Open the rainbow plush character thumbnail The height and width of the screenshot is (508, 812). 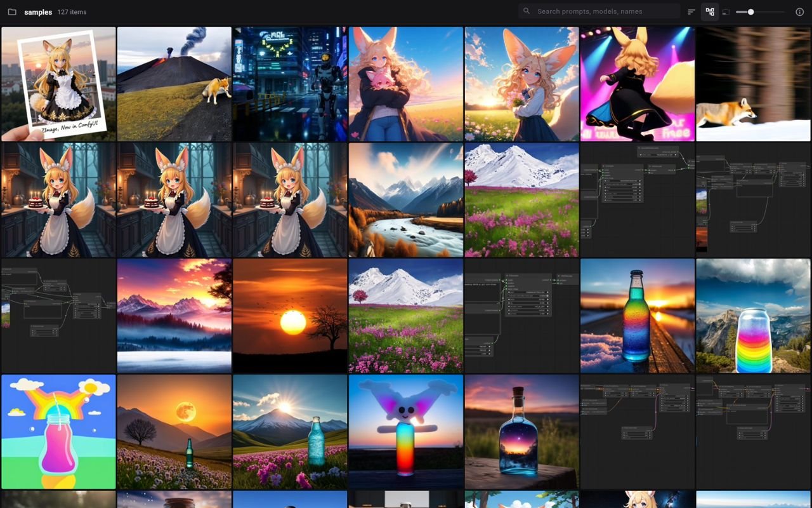click(x=406, y=432)
